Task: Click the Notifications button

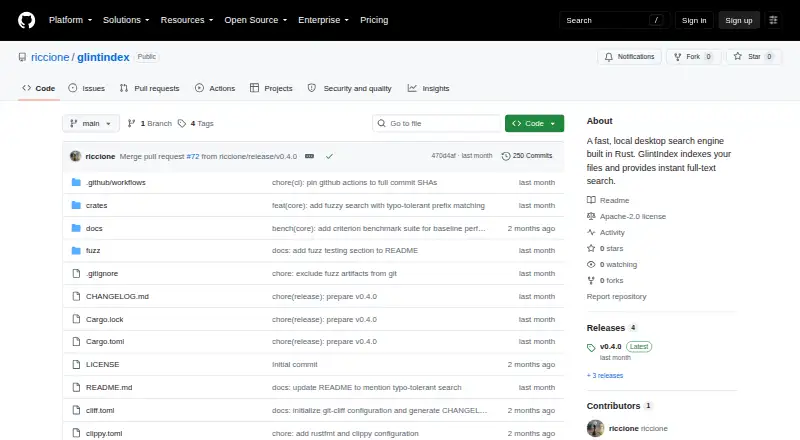Action: [630, 57]
